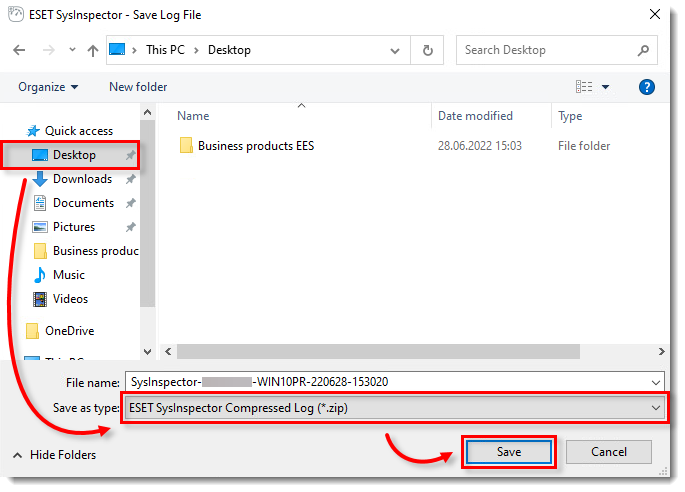This screenshot has width=685, height=492.
Task: Click the Business products EES folder icon
Action: point(186,146)
